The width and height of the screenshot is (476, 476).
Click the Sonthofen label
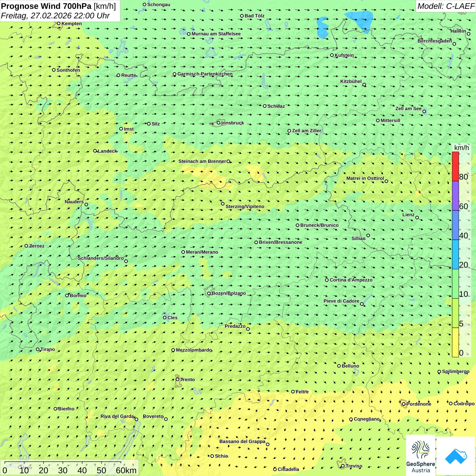click(68, 70)
